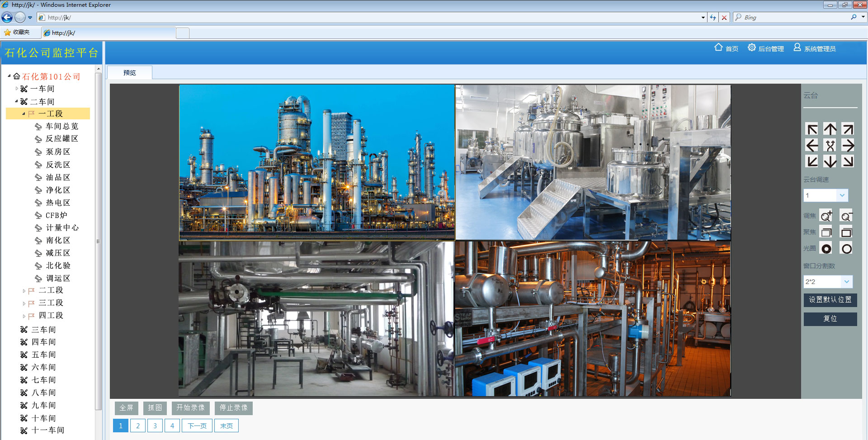This screenshot has width=868, height=440.
Task: Select the orange pipe room video thumbnail
Action: [x=593, y=319]
